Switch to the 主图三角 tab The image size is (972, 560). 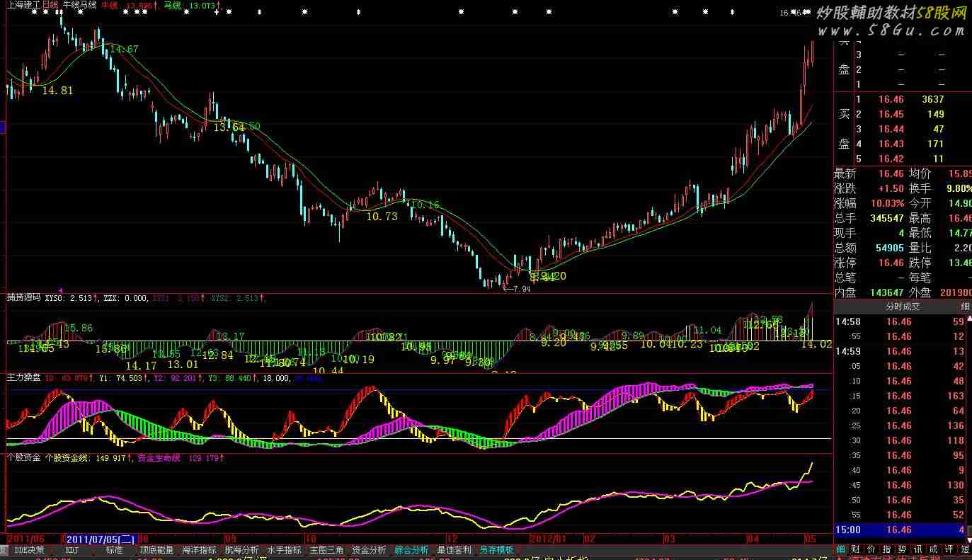pos(326,549)
